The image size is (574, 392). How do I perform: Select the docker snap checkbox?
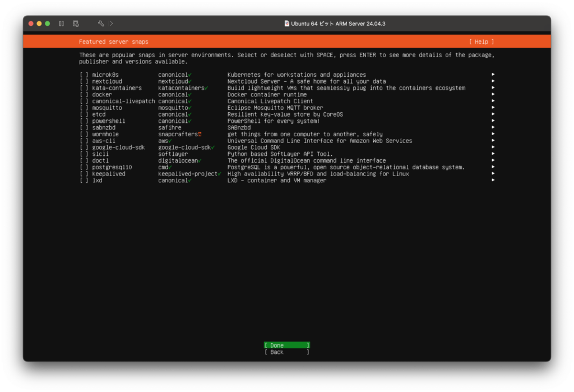point(84,95)
